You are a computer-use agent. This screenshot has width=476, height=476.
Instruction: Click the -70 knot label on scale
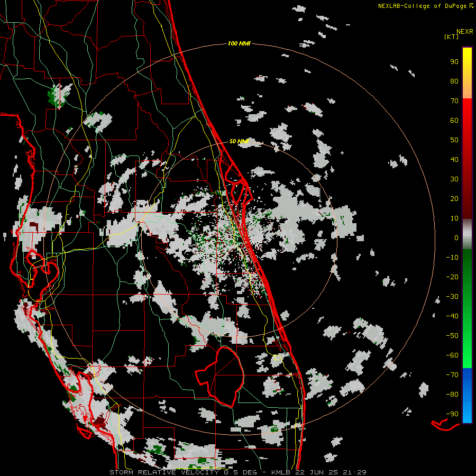click(x=452, y=375)
